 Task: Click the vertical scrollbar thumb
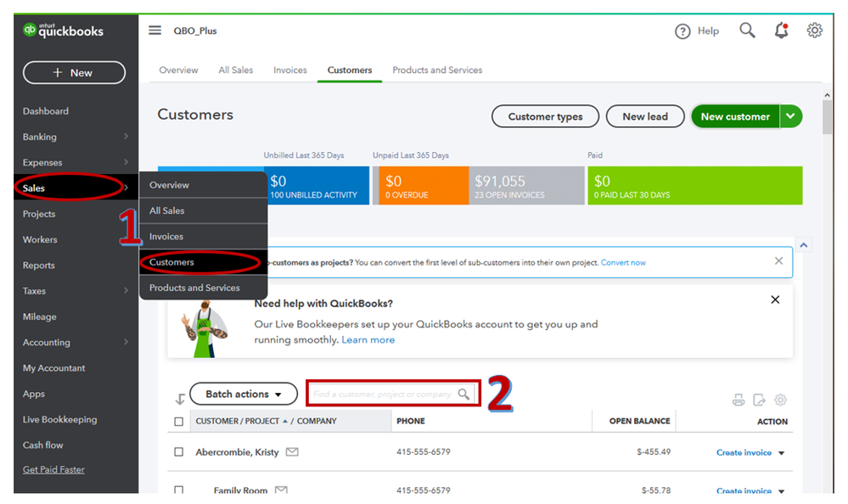[x=827, y=117]
